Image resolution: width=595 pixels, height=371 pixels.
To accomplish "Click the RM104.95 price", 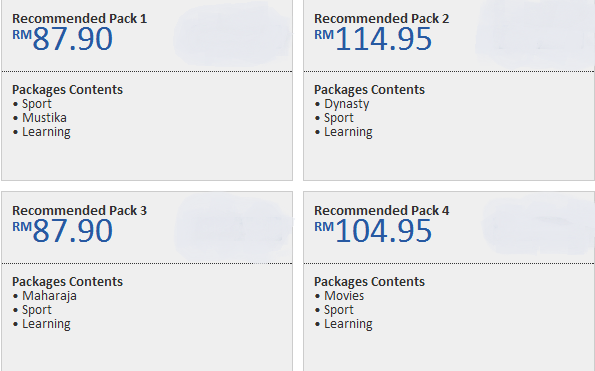I will 373,231.
